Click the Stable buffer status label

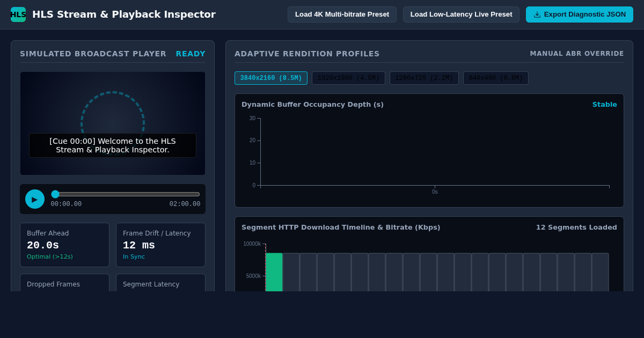605,105
